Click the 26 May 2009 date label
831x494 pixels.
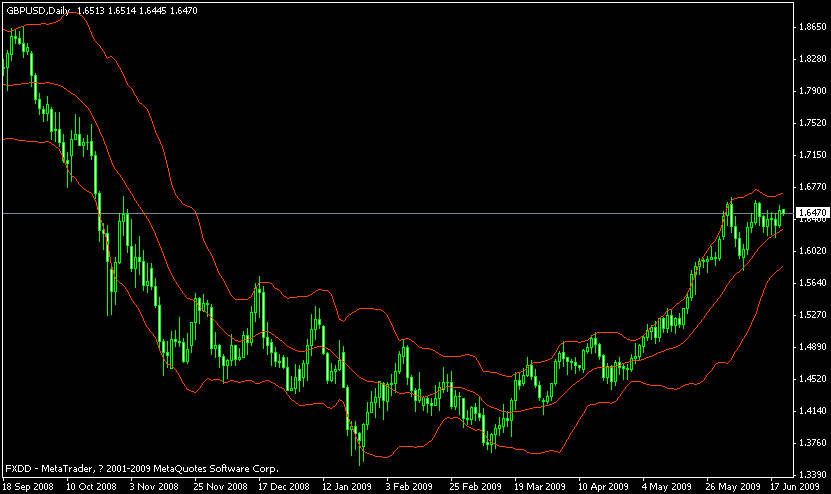(733, 486)
